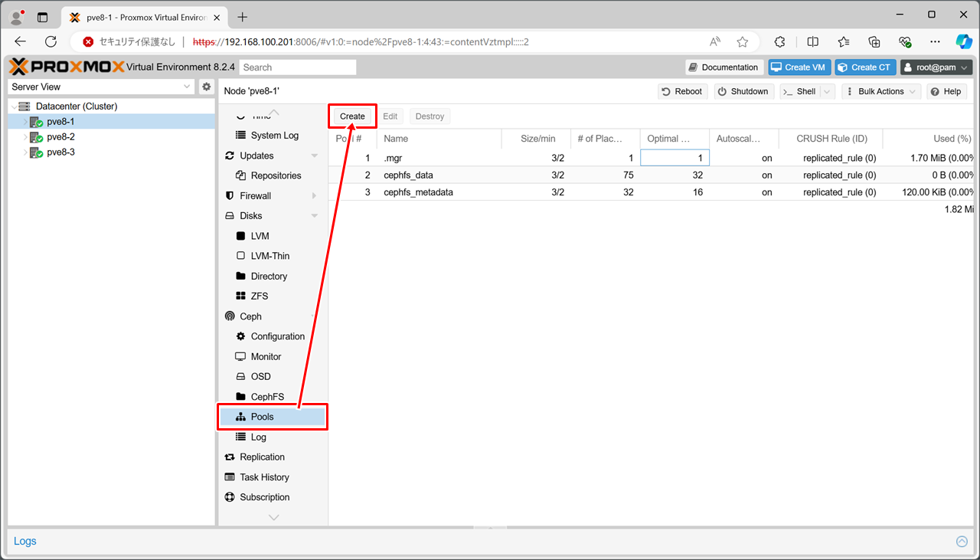Open the Server View dropdown
Viewport: 980px width, 560px height.
pos(101,87)
